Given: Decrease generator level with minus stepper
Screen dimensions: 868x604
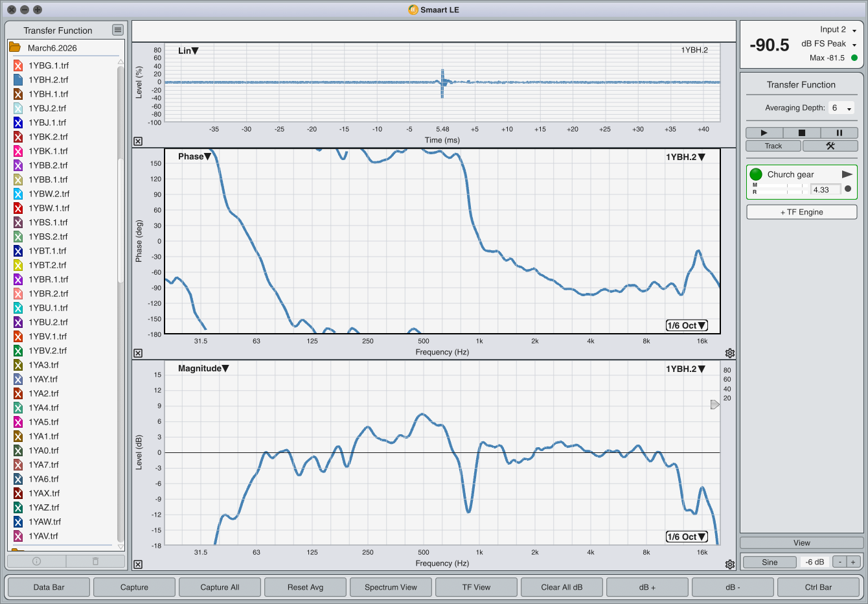Looking at the screenshot, I should click(x=839, y=562).
